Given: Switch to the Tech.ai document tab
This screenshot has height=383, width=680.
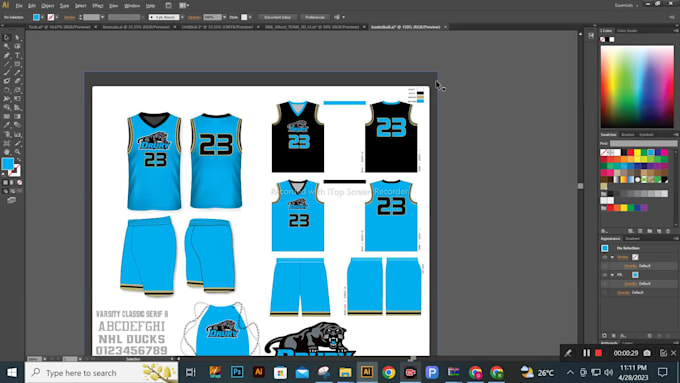Looking at the screenshot, I should (x=59, y=27).
